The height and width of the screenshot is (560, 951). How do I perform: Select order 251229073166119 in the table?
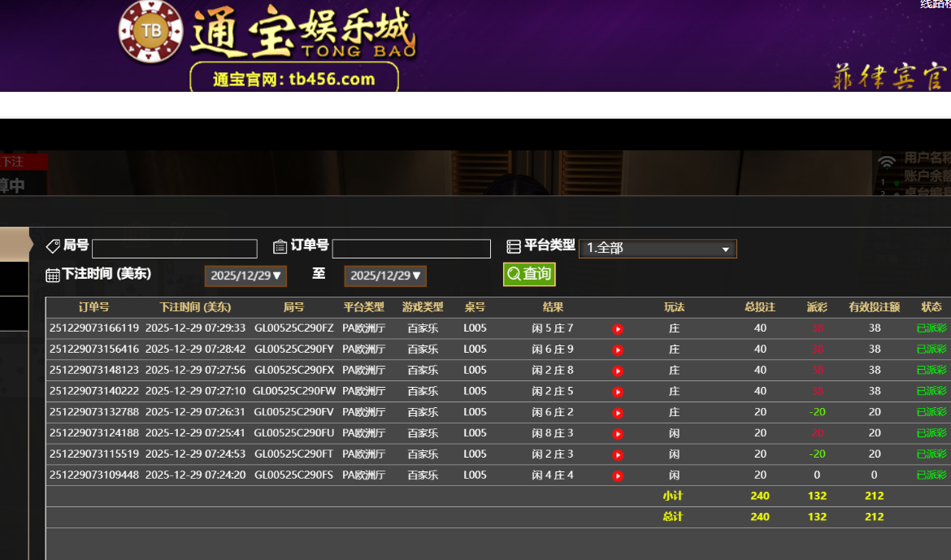[x=94, y=328]
